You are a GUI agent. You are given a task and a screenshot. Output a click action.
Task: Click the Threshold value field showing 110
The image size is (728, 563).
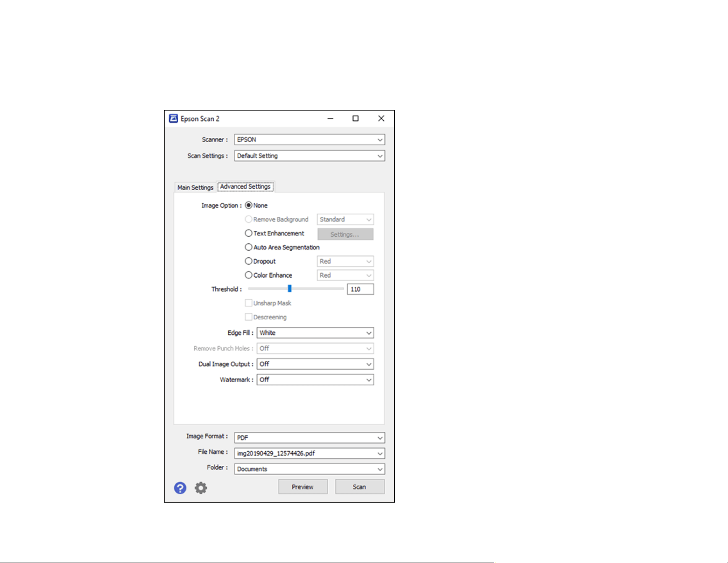click(x=360, y=289)
